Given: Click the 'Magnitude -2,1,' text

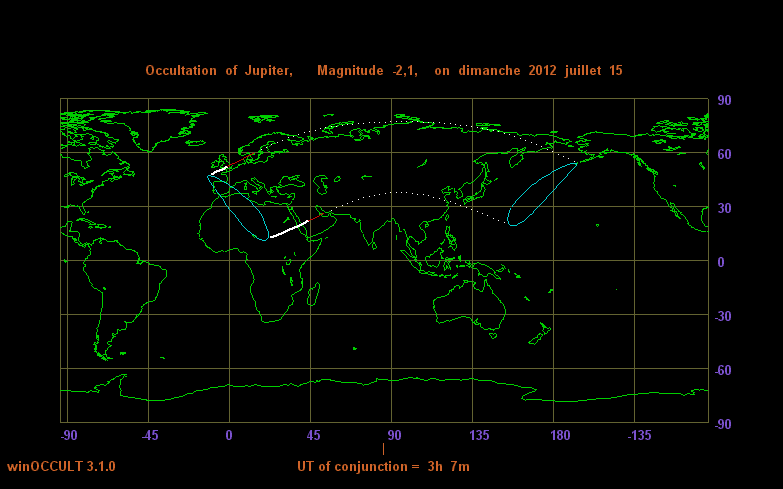Looking at the screenshot, I should pyautogui.click(x=367, y=71).
